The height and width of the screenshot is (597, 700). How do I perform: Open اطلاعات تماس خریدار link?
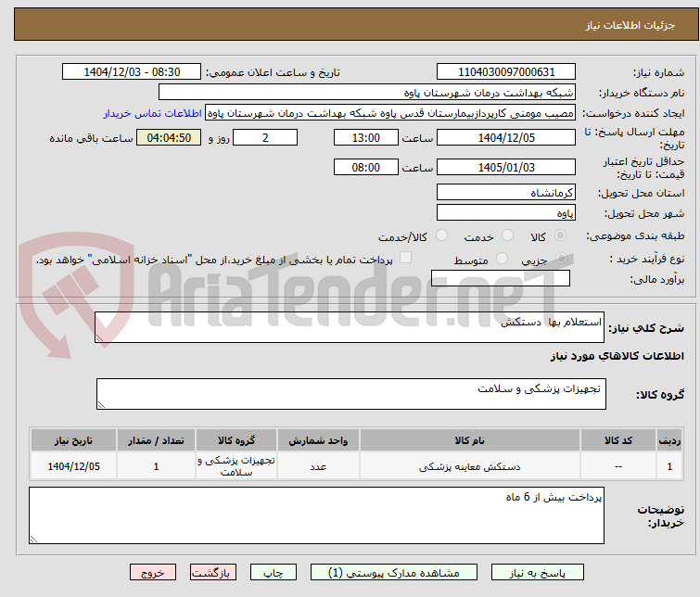click(x=153, y=113)
